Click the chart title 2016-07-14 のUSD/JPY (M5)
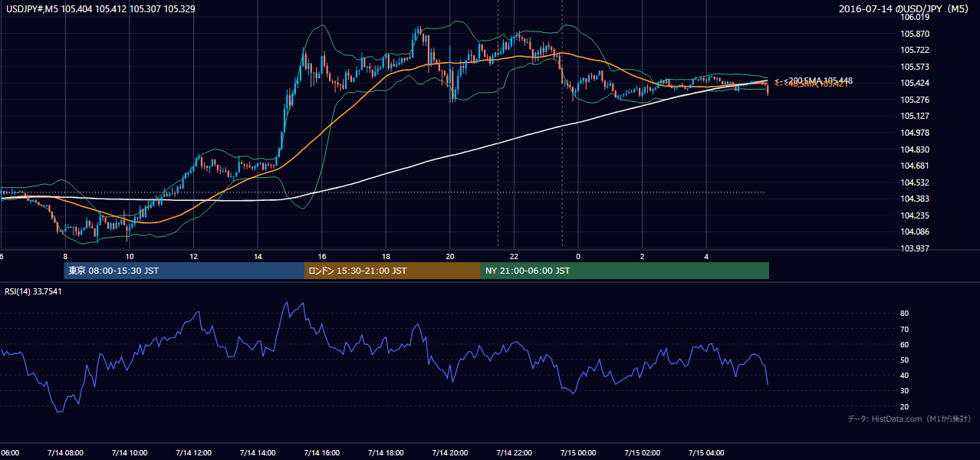 pos(905,9)
